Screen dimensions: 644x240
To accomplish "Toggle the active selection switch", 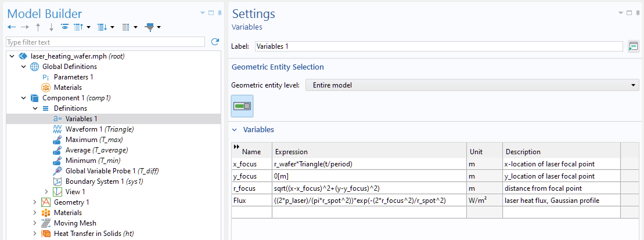I will (x=242, y=106).
